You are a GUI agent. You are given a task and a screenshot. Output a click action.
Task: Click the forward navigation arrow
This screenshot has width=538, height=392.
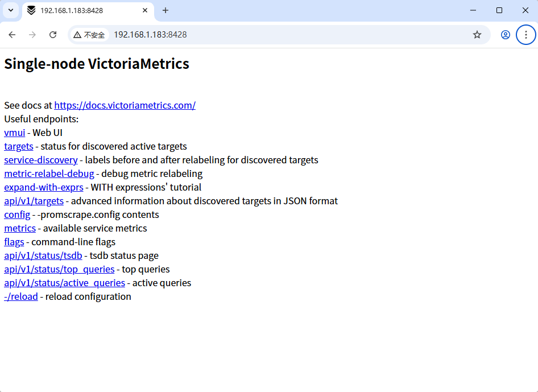point(32,35)
